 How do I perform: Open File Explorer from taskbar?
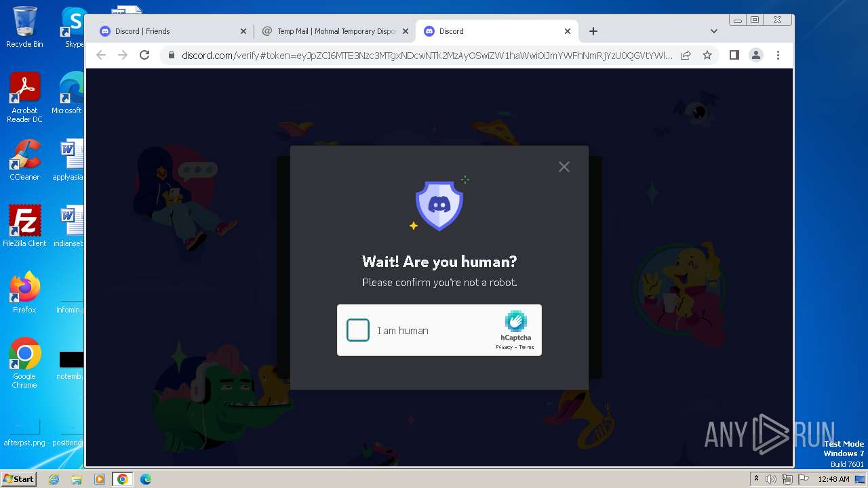tap(77, 479)
